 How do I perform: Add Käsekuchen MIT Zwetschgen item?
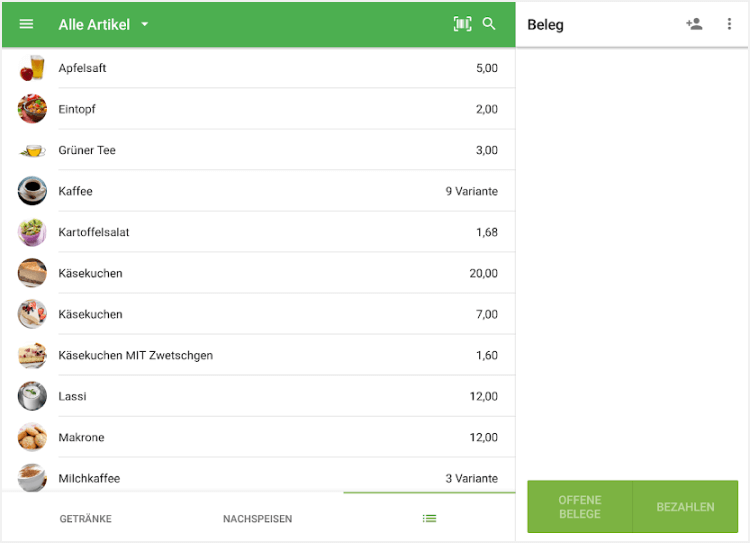point(258,355)
